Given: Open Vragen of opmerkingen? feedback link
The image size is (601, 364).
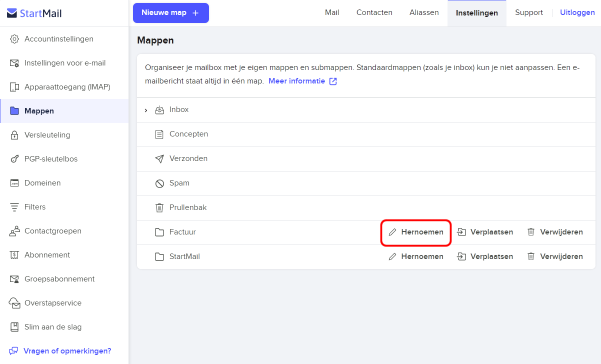Looking at the screenshot, I should click(x=60, y=351).
